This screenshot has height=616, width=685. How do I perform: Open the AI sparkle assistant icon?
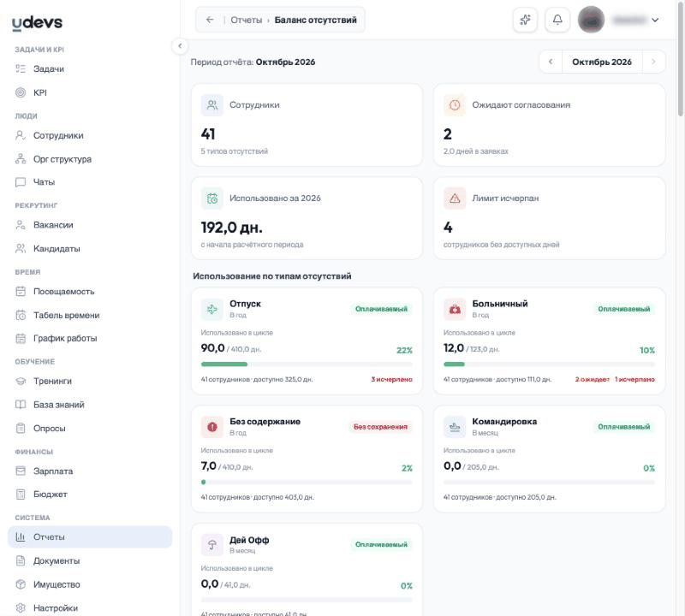[525, 20]
